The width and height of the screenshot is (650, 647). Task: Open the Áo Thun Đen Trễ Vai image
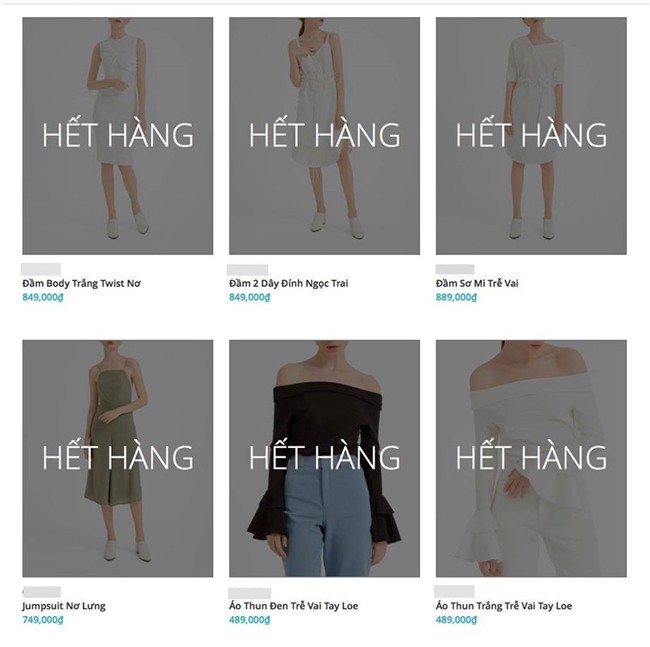click(x=325, y=458)
